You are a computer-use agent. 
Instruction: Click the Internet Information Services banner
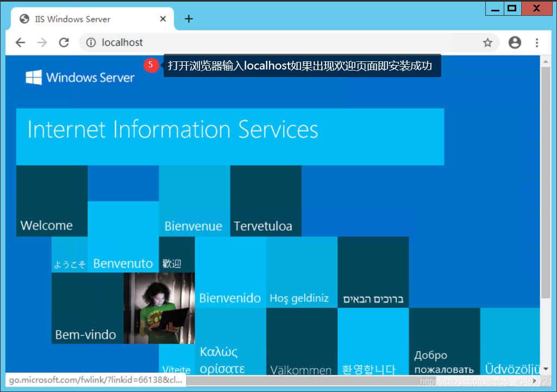[x=230, y=137]
